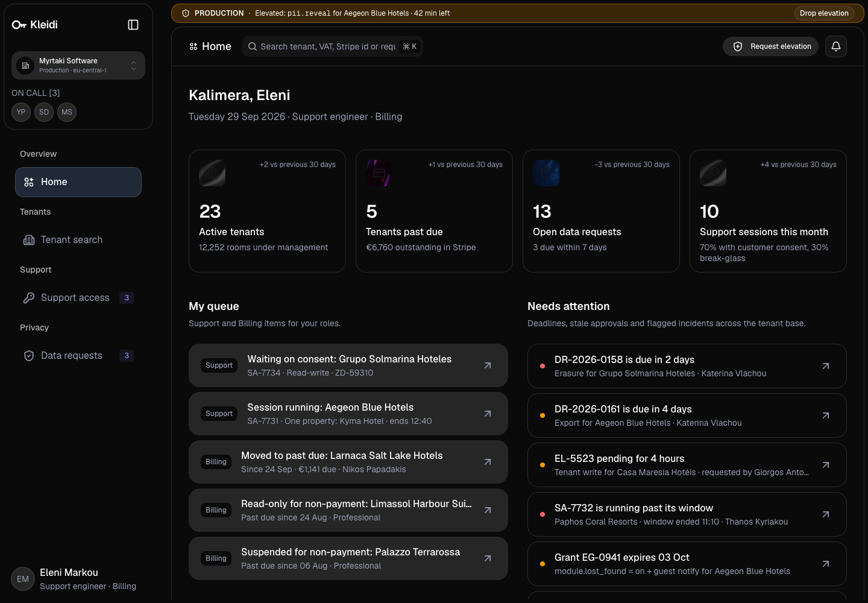Image resolution: width=868 pixels, height=603 pixels.
Task: Click the Open data requests card icon
Action: coord(546,173)
